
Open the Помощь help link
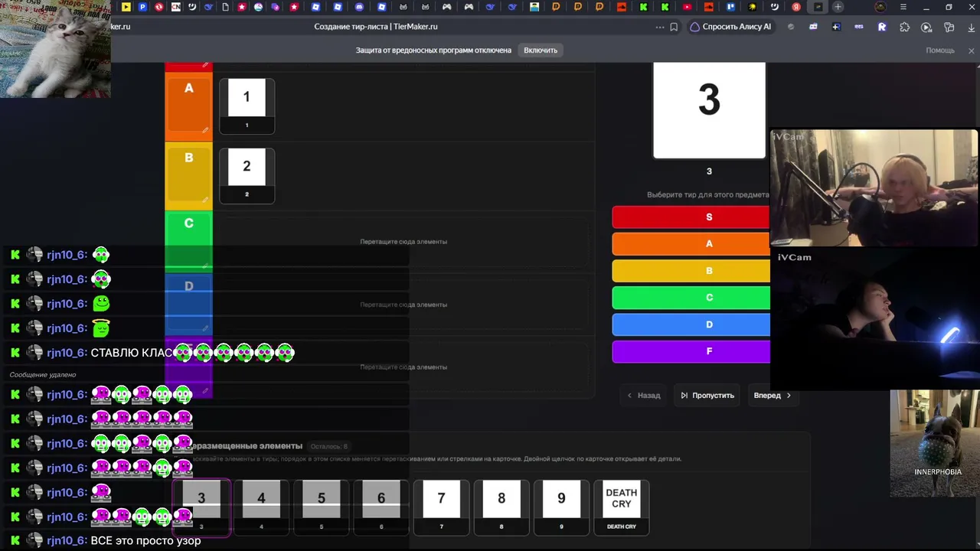click(940, 51)
